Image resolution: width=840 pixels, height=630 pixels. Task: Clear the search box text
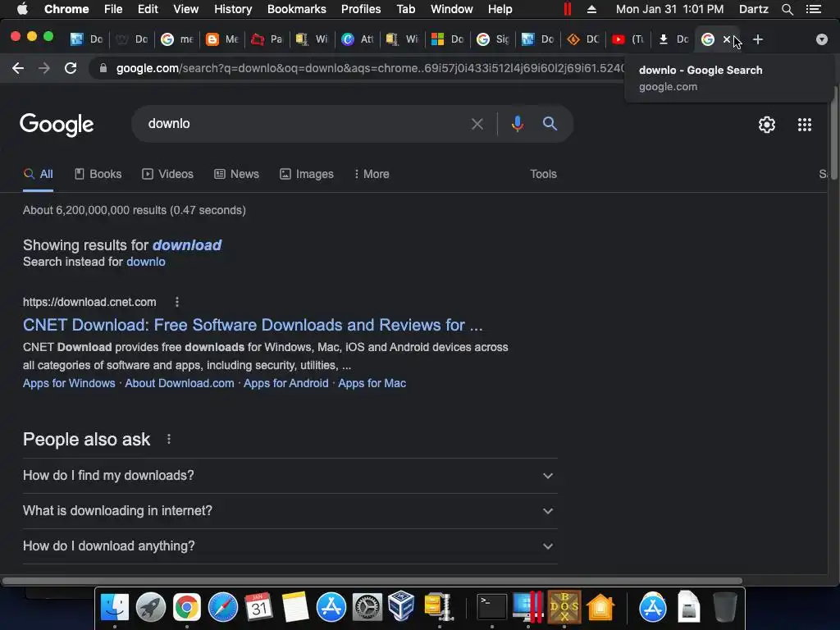coord(477,125)
